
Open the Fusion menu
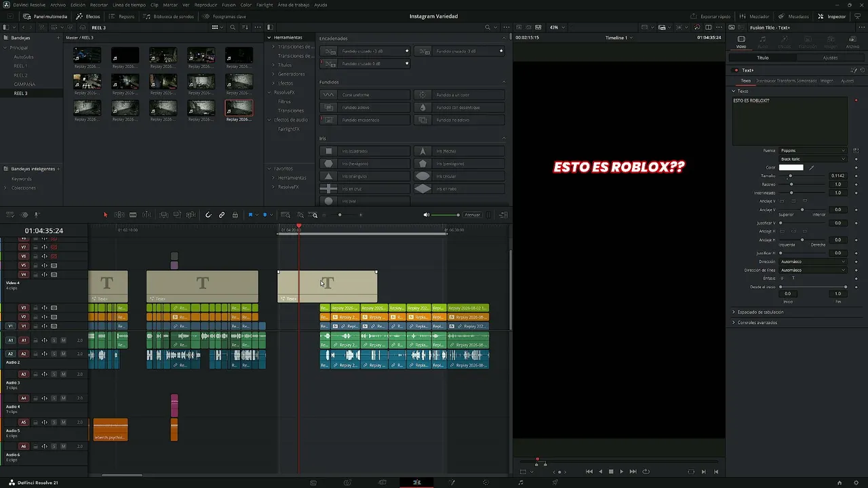coord(229,5)
